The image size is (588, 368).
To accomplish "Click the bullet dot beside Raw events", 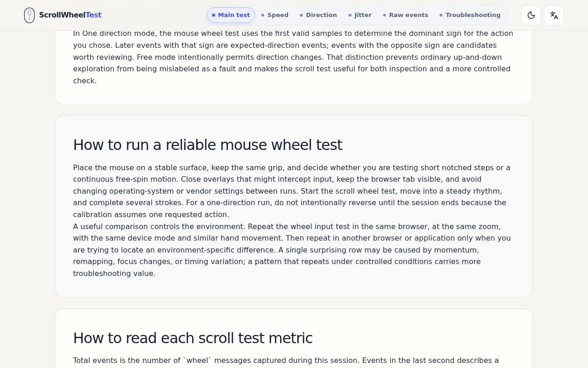I will tap(384, 15).
